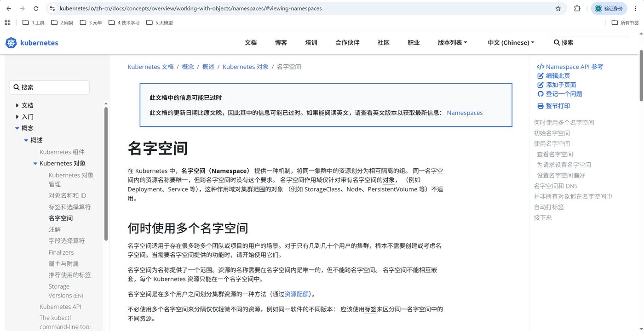
Task: Open Kubernetes 组件 in the sidebar
Action: [62, 152]
